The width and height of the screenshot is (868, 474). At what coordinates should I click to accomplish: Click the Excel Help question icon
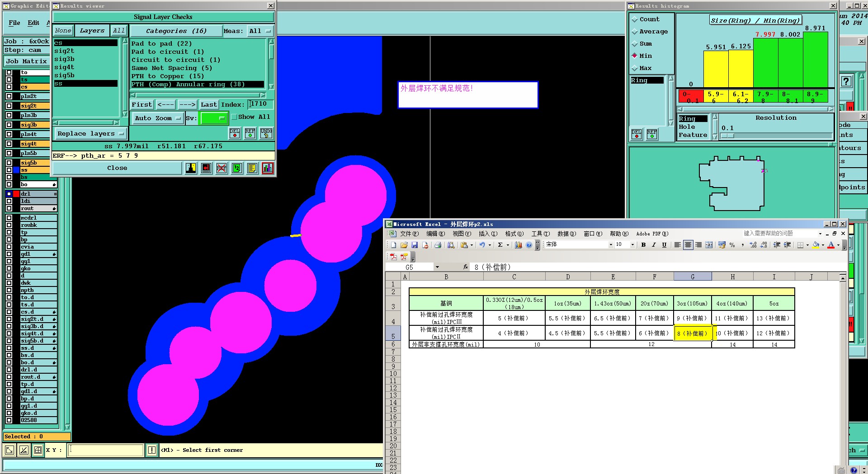(x=528, y=245)
